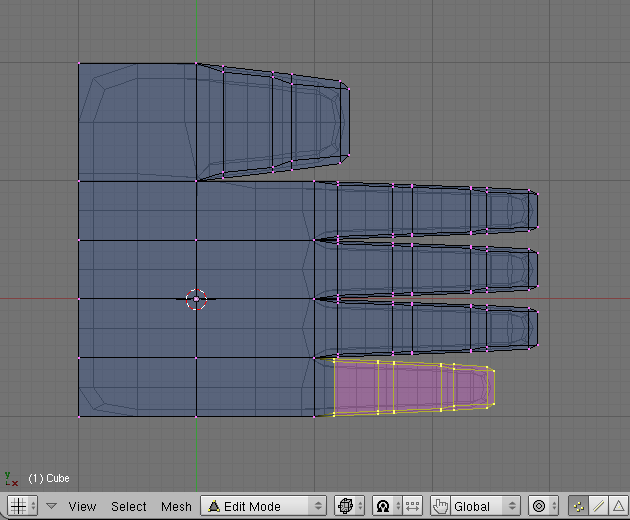Open the Mesh menu
The image size is (630, 520).
(x=176, y=506)
